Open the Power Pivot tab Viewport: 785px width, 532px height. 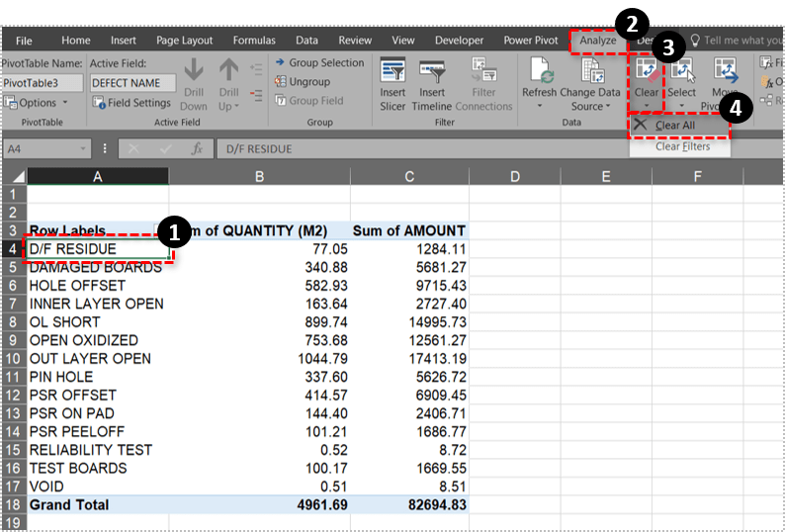point(533,41)
